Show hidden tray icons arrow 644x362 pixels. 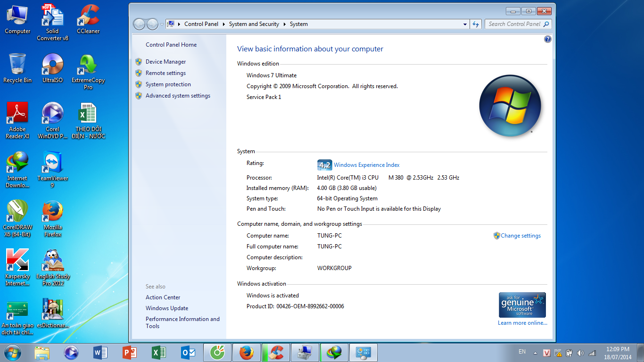pyautogui.click(x=535, y=353)
